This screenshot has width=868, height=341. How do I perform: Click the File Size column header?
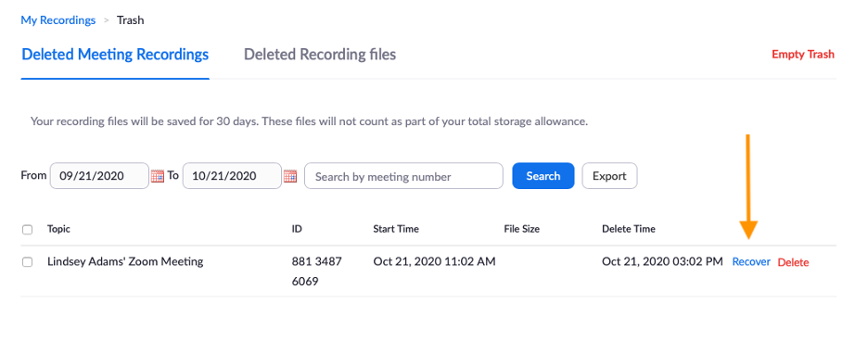(521, 229)
